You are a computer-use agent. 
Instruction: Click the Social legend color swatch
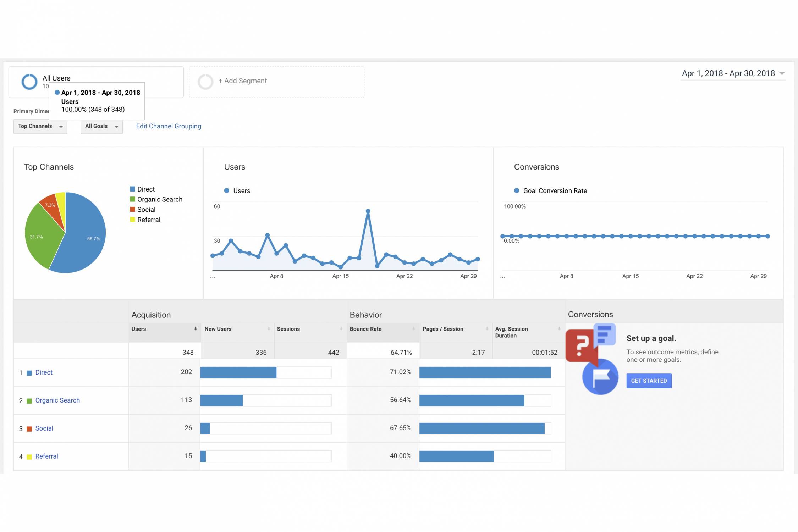click(132, 210)
